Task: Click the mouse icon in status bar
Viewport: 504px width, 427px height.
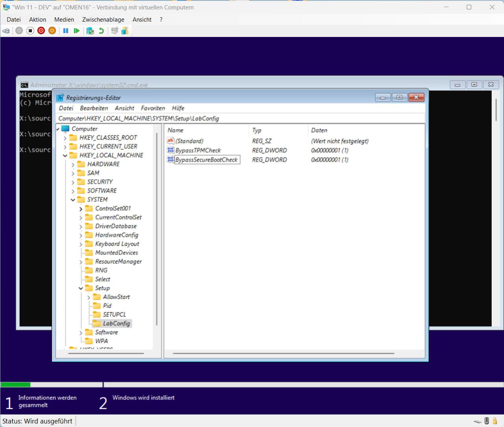Action: tap(487, 421)
